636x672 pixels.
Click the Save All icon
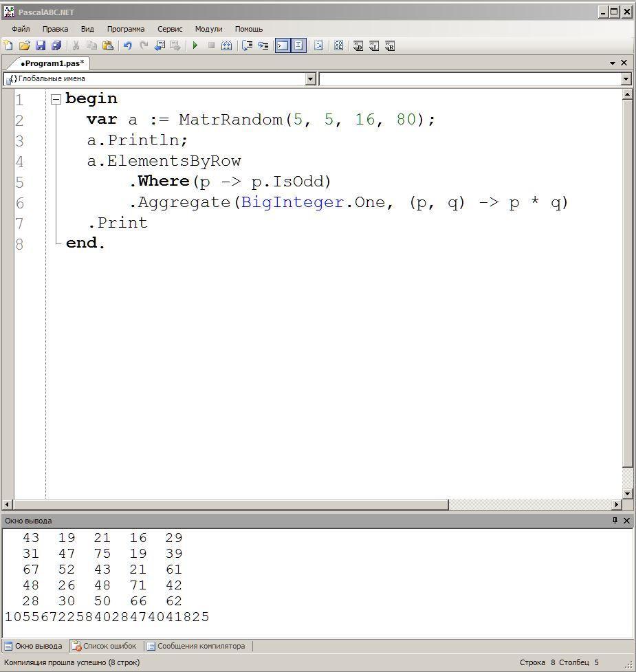56,46
